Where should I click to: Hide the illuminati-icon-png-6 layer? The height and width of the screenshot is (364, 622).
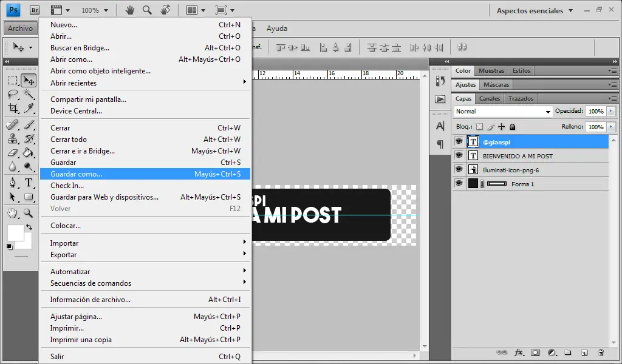[x=459, y=169]
